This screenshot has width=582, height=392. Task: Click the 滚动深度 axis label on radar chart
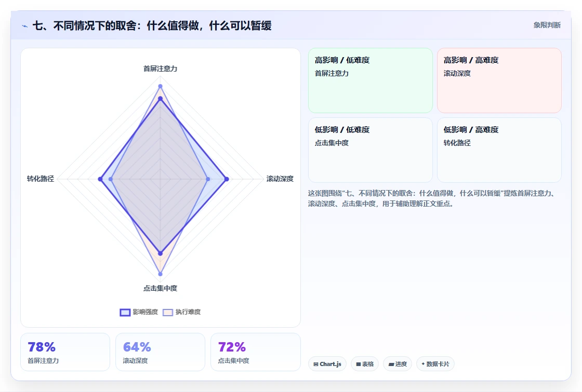point(280,179)
